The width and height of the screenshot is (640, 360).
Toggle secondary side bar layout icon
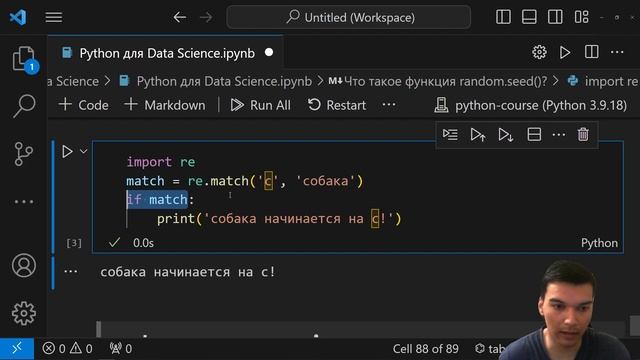pyautogui.click(x=555, y=17)
